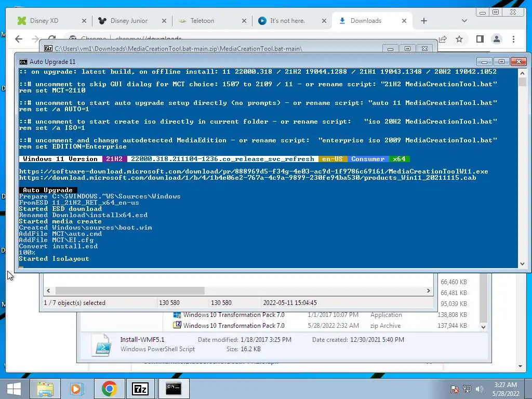The width and height of the screenshot is (532, 399).
Task: Click the Consumer edition badge in console
Action: click(x=368, y=159)
